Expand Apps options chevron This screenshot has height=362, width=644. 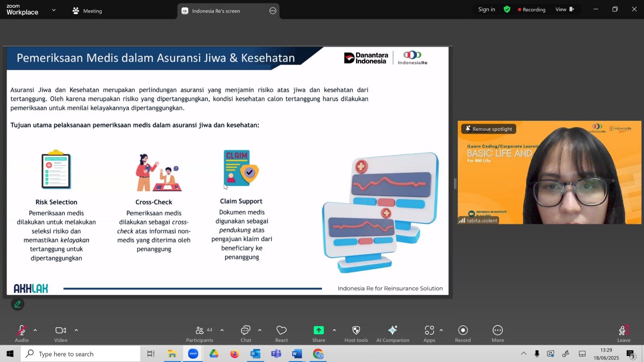tap(441, 330)
